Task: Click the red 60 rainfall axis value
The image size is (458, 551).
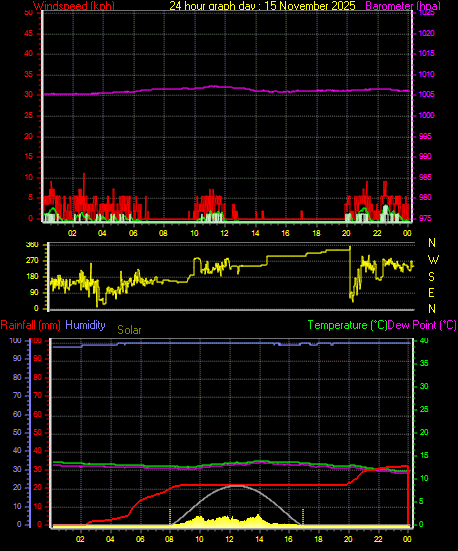Action: click(38, 414)
